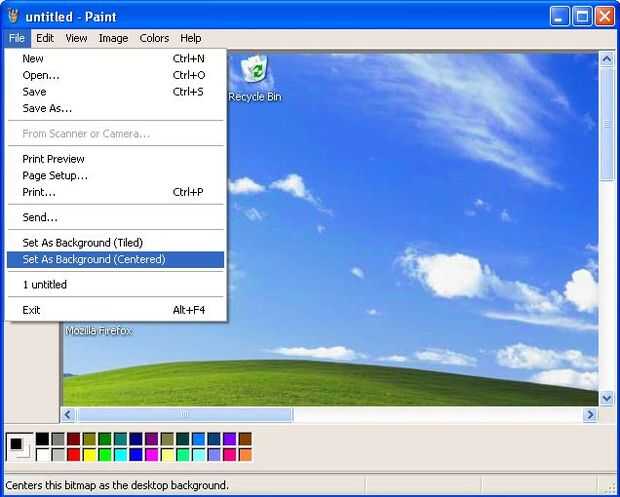
Task: Click the horizontal scrollbar left arrow
Action: [68, 415]
